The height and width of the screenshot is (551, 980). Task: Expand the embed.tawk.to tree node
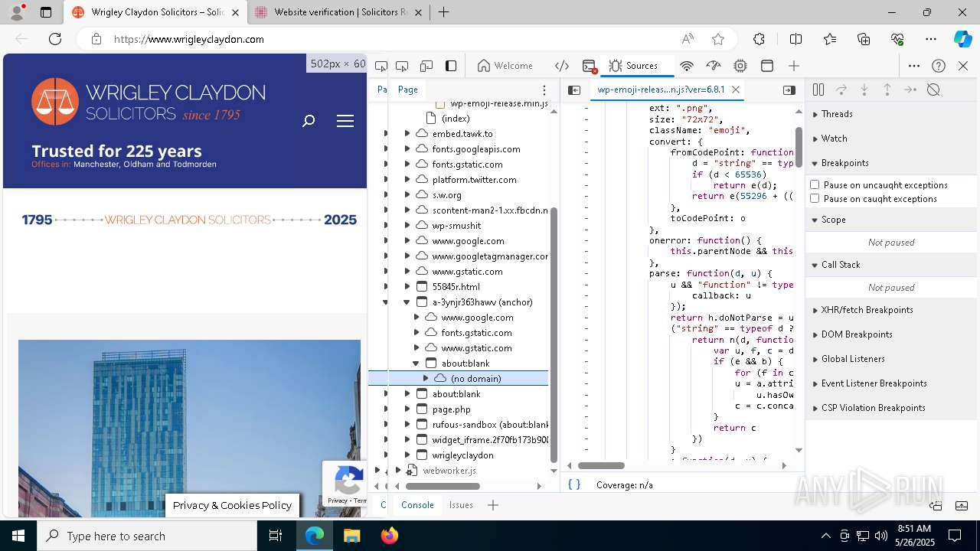[407, 133]
